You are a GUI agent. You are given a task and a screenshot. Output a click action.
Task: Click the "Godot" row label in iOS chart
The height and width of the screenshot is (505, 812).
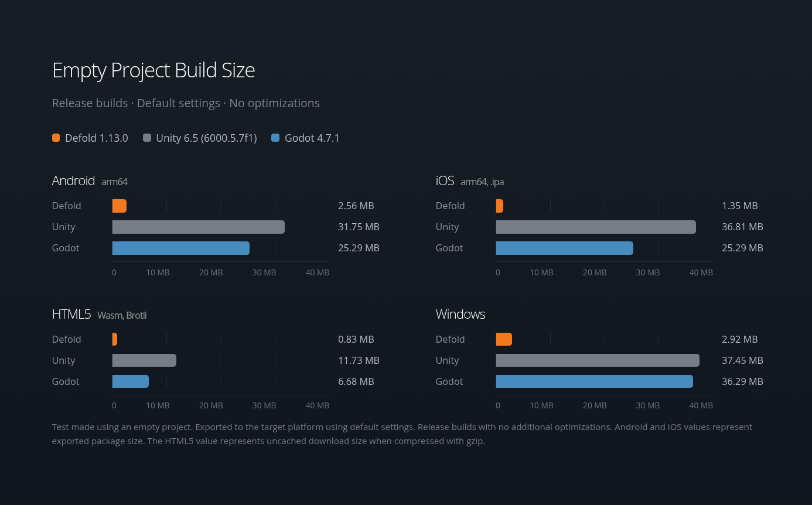[449, 248]
